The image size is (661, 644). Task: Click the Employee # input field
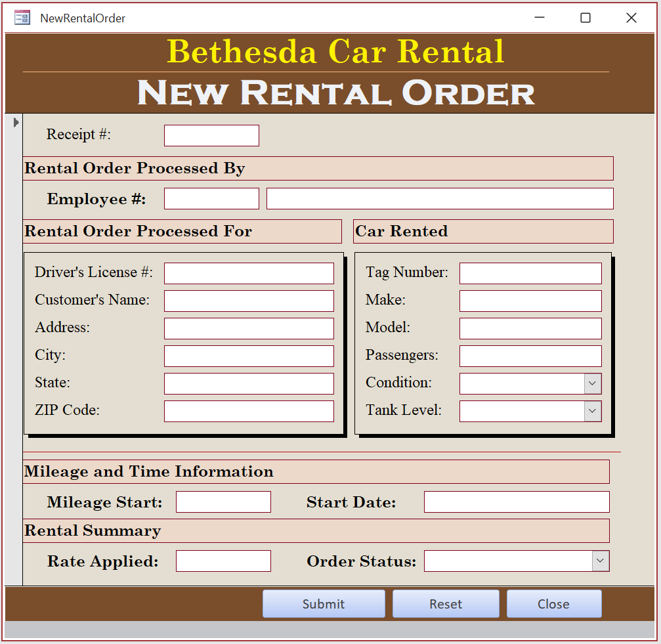(211, 198)
